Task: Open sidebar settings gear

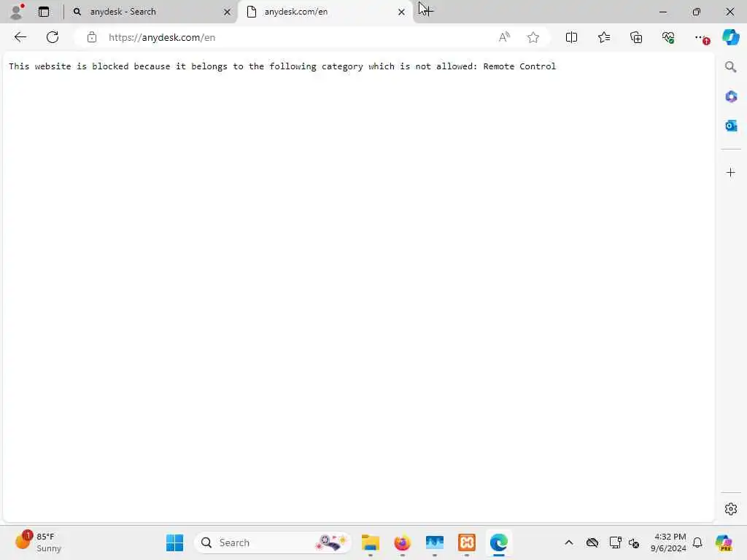Action: pos(731,509)
